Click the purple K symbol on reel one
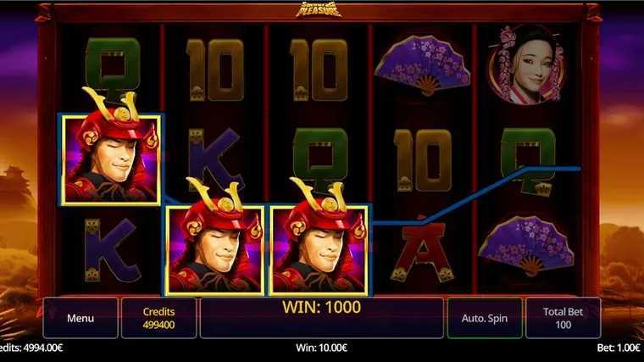Viewport: 644px width, 362px height. 111,250
